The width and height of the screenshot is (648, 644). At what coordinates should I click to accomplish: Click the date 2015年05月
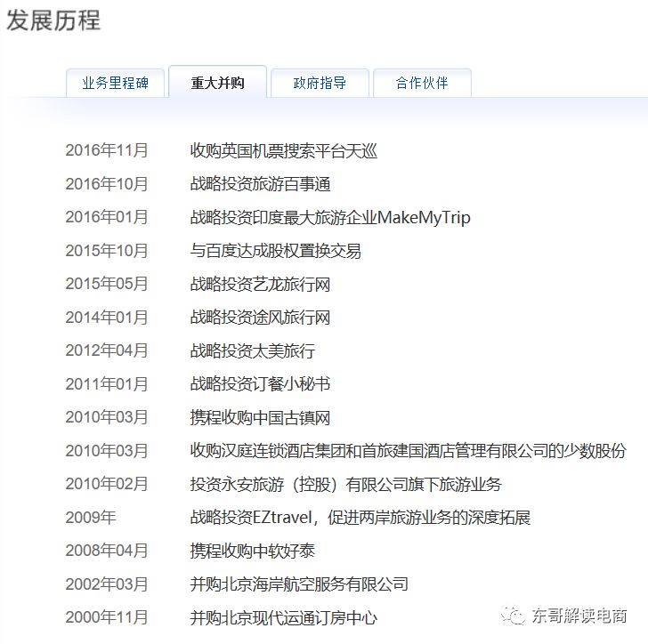tap(107, 284)
